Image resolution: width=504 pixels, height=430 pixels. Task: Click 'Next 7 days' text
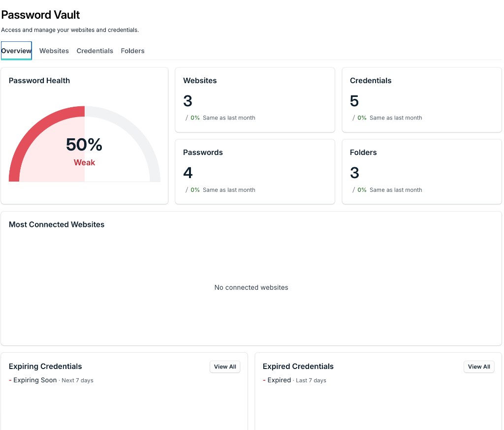pos(77,380)
